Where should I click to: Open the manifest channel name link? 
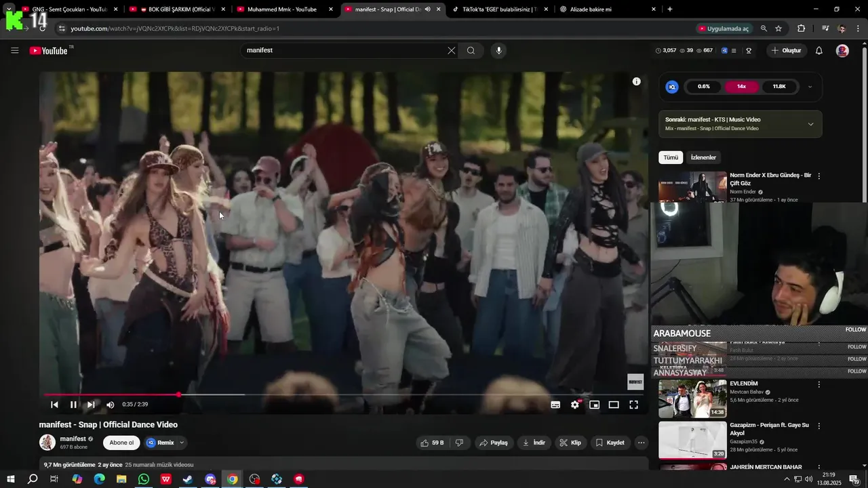pos(73,439)
